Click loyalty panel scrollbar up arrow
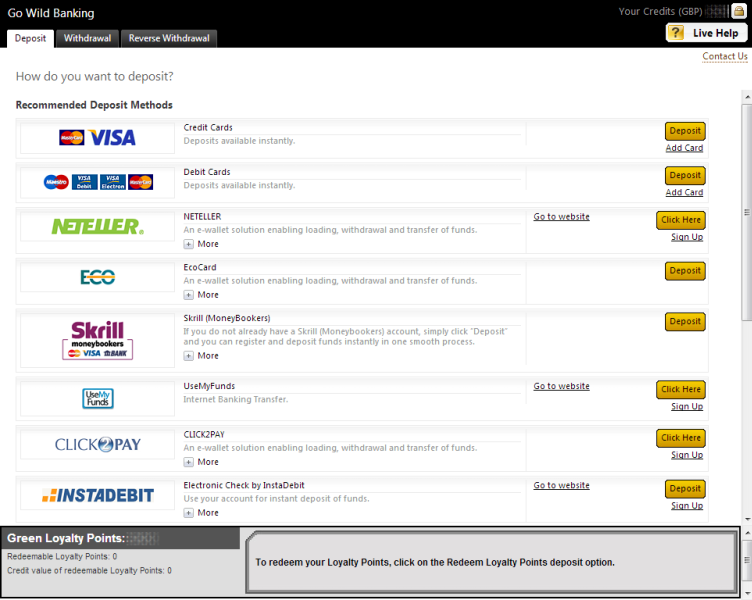 (x=747, y=532)
